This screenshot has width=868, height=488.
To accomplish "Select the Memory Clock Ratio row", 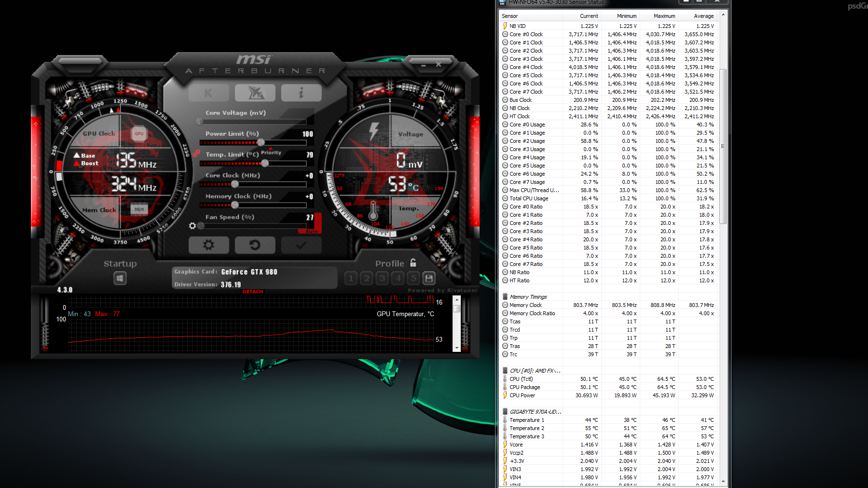I will [x=608, y=313].
